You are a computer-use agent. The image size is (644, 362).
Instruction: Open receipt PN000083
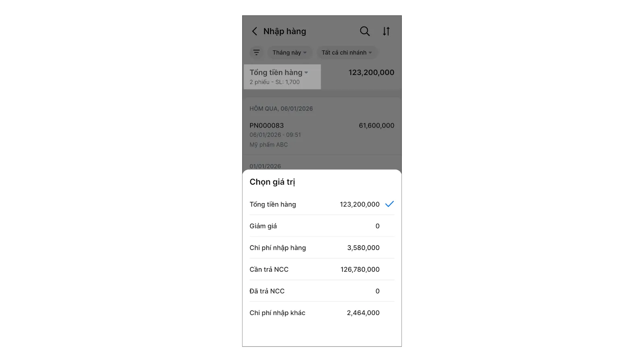pos(266,125)
